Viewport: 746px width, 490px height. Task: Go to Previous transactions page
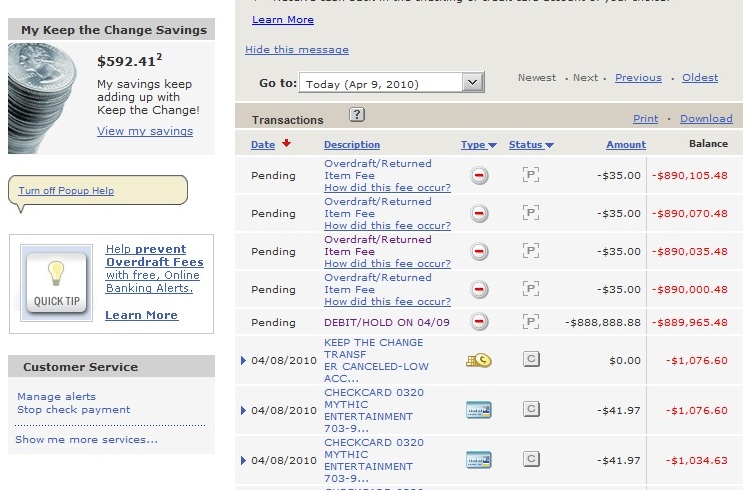(638, 78)
